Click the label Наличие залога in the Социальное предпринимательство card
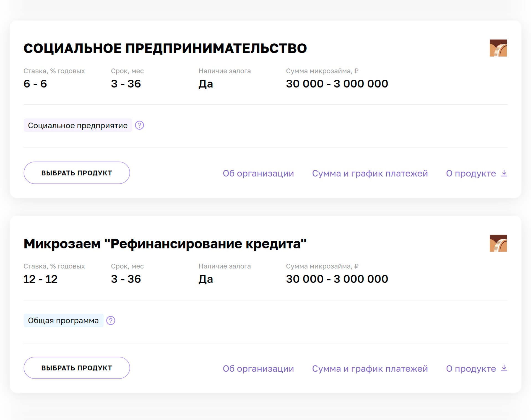Screen dimensions: 531x420 coord(225,71)
